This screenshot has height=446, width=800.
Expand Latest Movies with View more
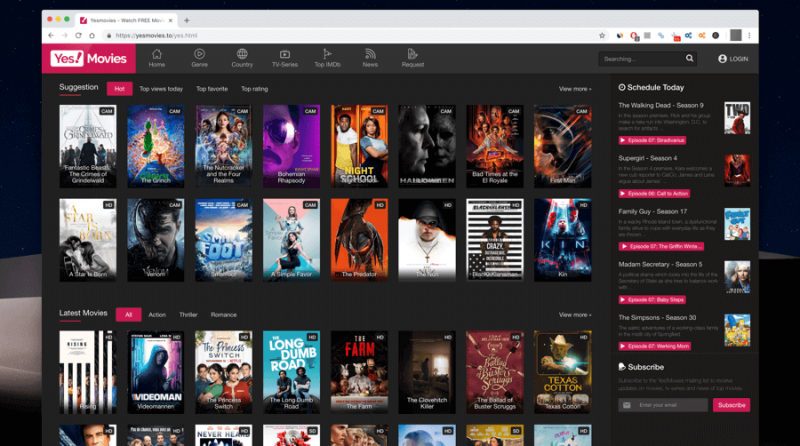[x=575, y=315]
